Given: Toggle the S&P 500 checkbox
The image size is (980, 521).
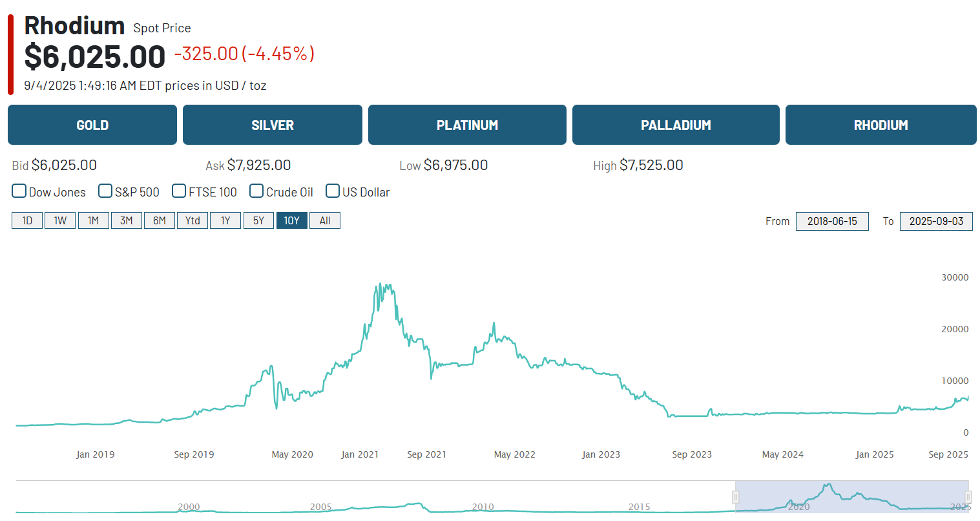Looking at the screenshot, I should point(105,191).
